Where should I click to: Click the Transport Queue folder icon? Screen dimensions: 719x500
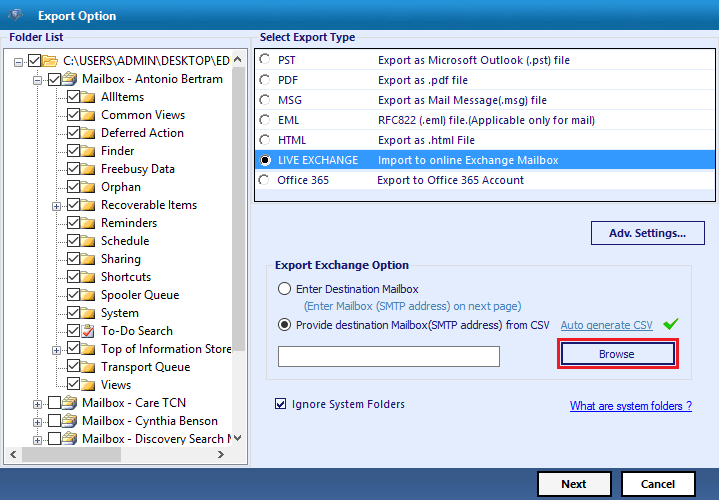point(88,367)
